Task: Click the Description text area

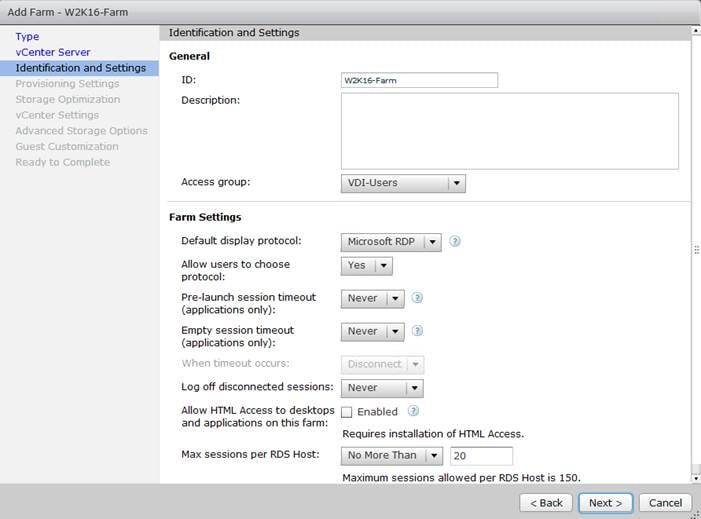Action: tap(510, 131)
